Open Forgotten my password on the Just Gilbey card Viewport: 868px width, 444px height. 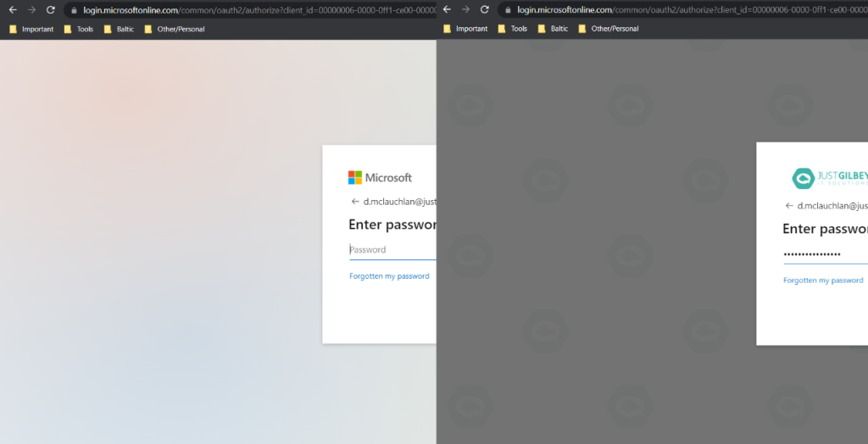(x=823, y=280)
